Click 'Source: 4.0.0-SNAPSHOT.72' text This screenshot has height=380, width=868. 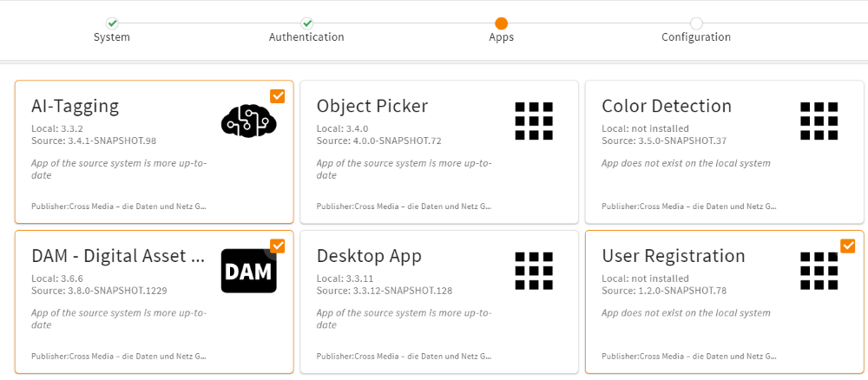378,141
